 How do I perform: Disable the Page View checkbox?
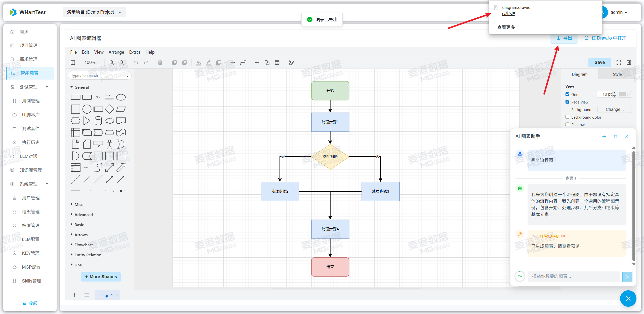[x=568, y=102]
